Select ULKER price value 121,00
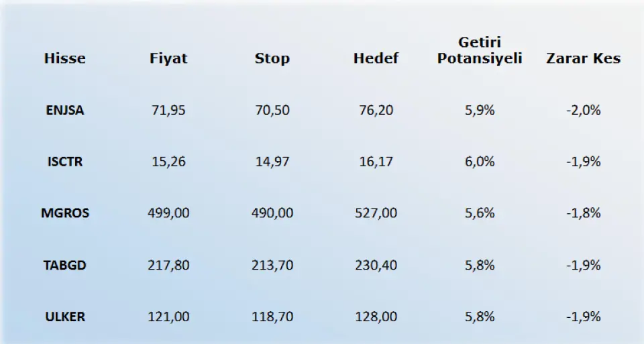 coord(168,317)
